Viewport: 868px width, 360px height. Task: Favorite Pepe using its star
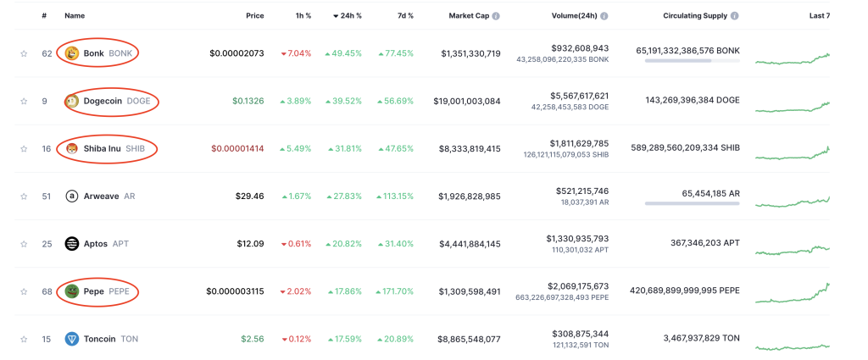[x=24, y=291]
